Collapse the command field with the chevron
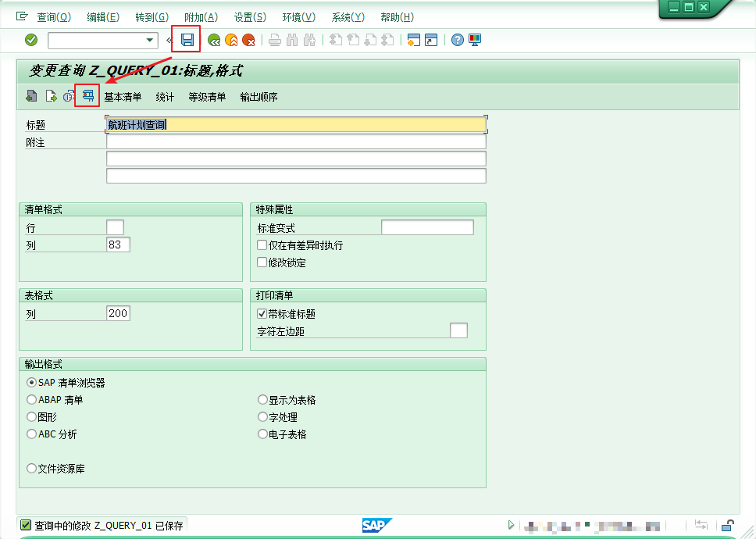This screenshot has width=756, height=539. pyautogui.click(x=169, y=41)
